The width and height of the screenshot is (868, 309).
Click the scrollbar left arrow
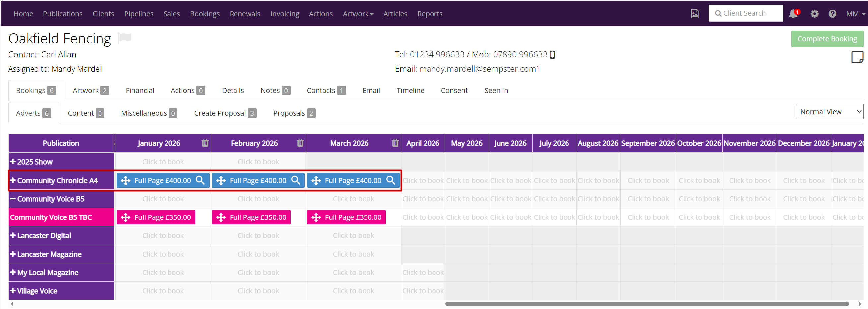point(12,304)
